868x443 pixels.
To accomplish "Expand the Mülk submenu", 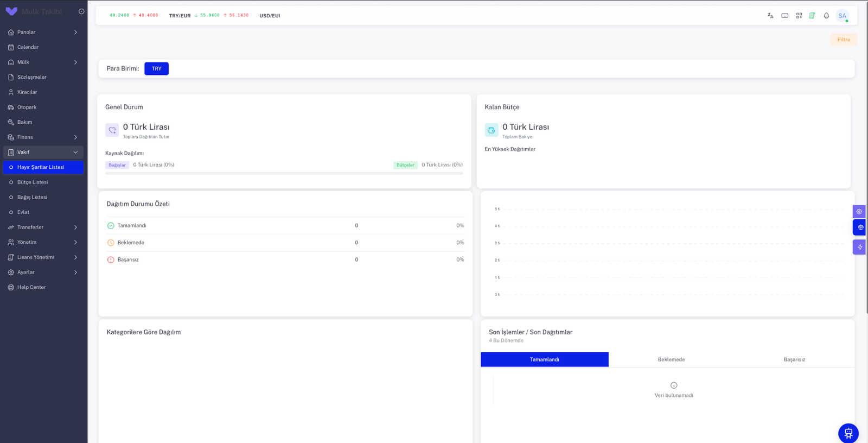I will tap(43, 62).
